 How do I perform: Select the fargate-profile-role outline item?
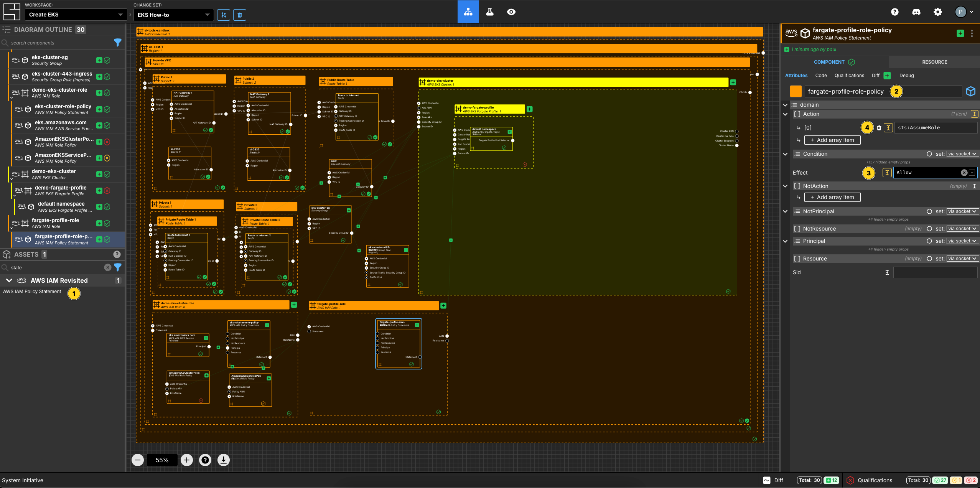pyautogui.click(x=66, y=223)
